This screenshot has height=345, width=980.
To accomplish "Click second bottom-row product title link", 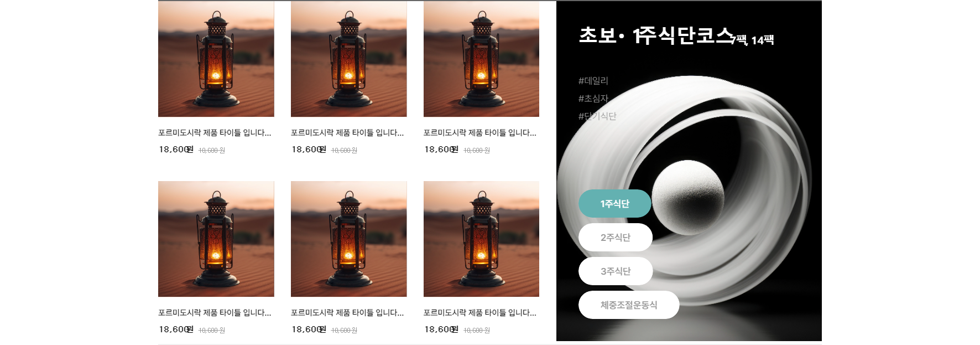I will point(347,313).
